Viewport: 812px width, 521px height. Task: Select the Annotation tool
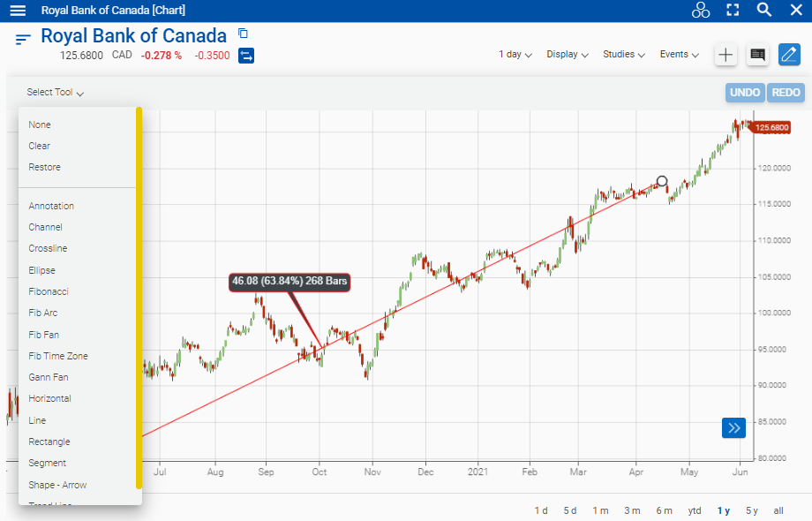(77, 206)
